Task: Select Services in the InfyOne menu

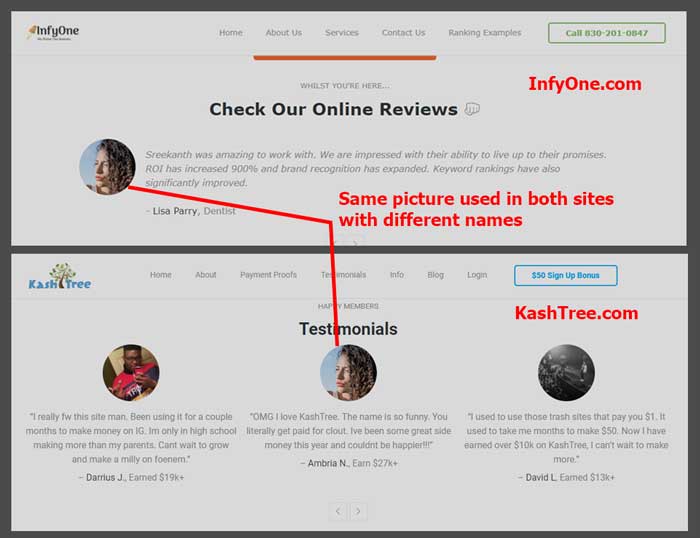Action: click(x=342, y=33)
